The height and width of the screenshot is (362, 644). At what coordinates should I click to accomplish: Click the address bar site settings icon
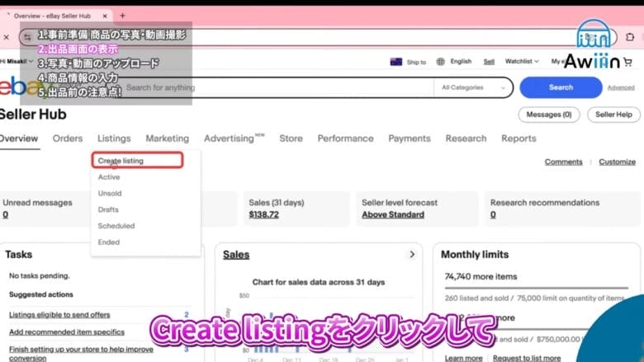click(27, 37)
